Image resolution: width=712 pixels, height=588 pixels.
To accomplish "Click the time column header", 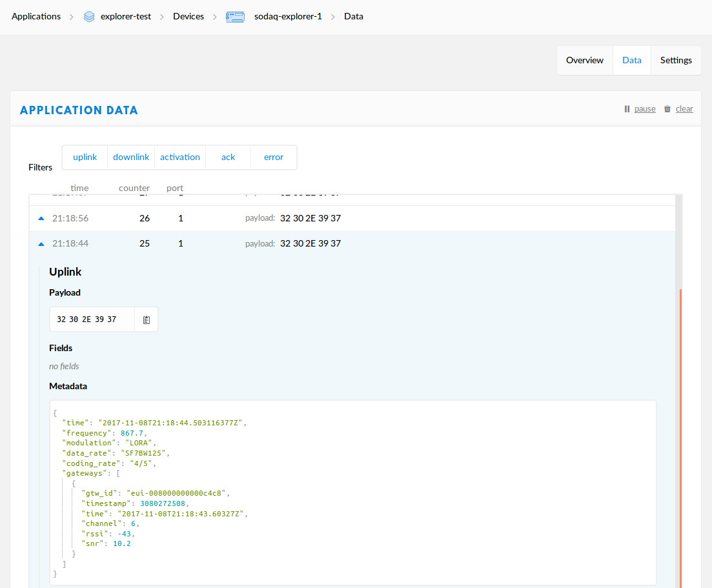I will 79,188.
